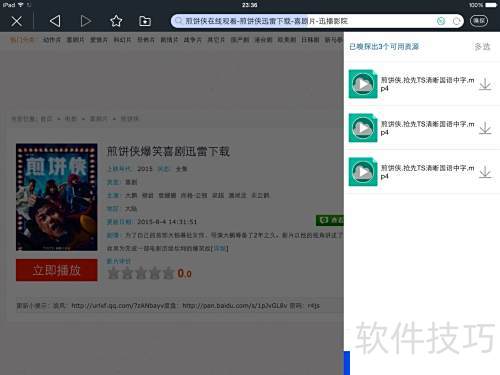Tap the green circular icon in address bar
Image resolution: width=500 pixels, height=375 pixels.
pyautogui.click(x=441, y=21)
